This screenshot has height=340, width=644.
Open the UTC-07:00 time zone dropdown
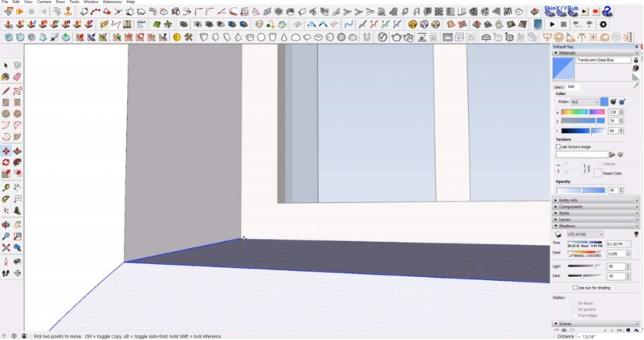585,234
